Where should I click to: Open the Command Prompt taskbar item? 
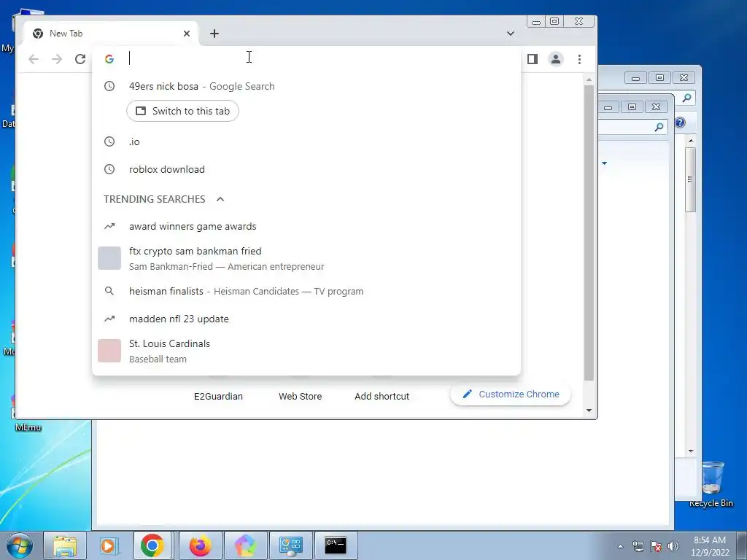pyautogui.click(x=336, y=545)
